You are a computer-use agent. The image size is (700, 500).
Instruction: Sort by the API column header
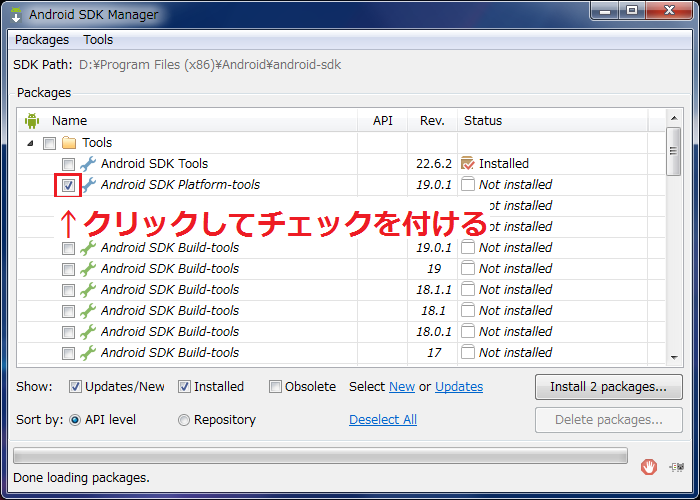tap(383, 121)
